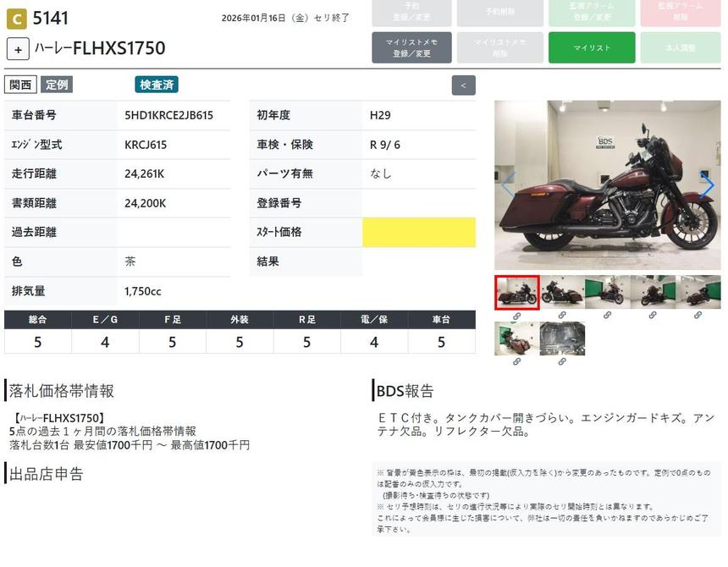Screen dimensions: 728x567
Task: Click link icon under the third thumbnail
Action: click(x=607, y=315)
